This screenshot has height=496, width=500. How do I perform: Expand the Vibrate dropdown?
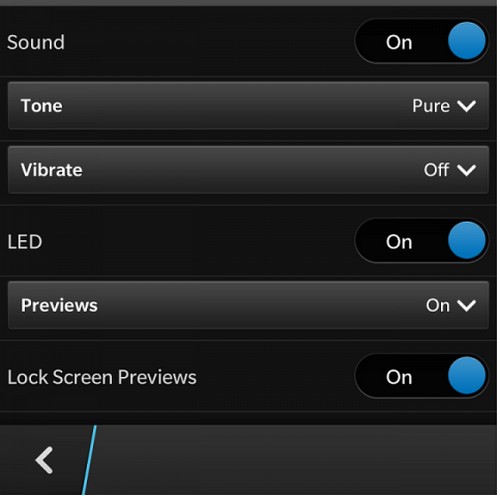248,170
